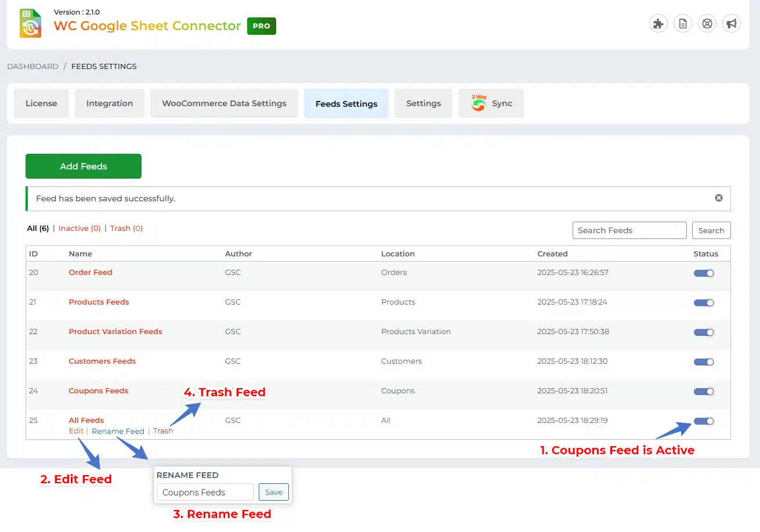
Task: Click the Trash link under All Feeds
Action: (x=163, y=431)
